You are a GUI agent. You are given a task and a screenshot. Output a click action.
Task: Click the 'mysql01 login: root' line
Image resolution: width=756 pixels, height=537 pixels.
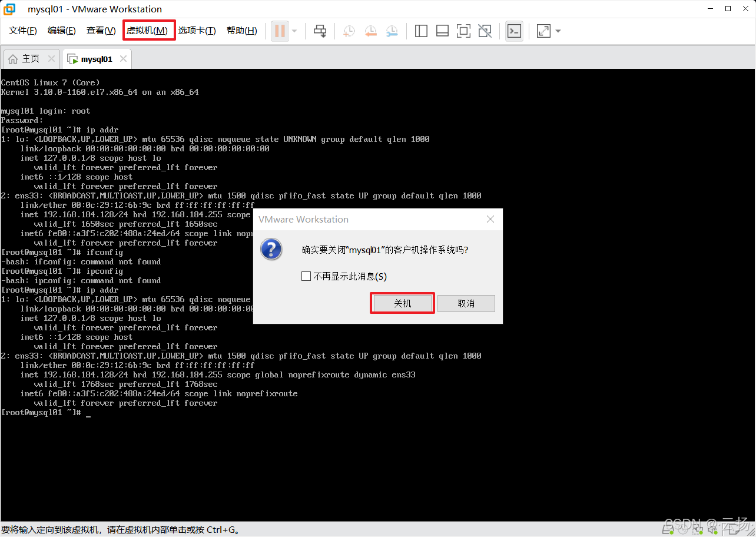tap(46, 111)
